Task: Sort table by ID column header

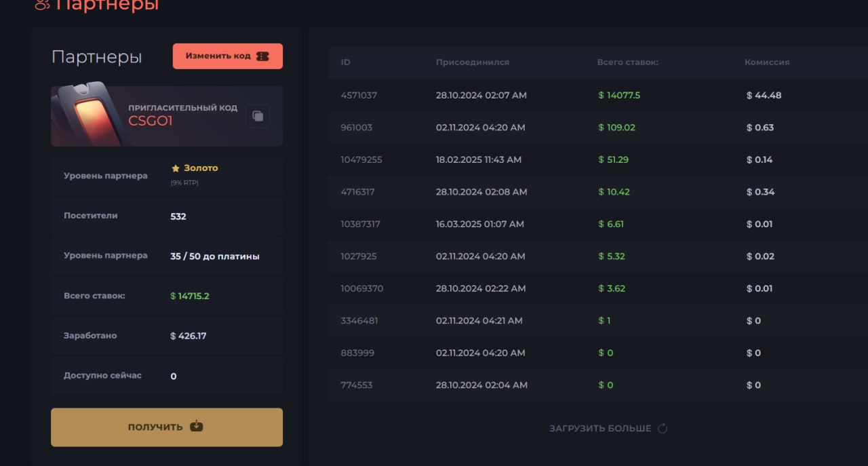Action: coord(345,62)
